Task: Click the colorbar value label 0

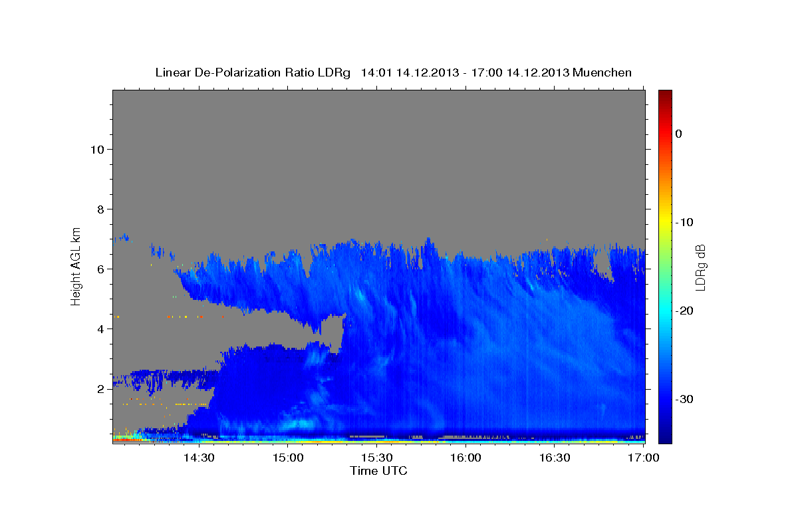Action: (x=679, y=134)
